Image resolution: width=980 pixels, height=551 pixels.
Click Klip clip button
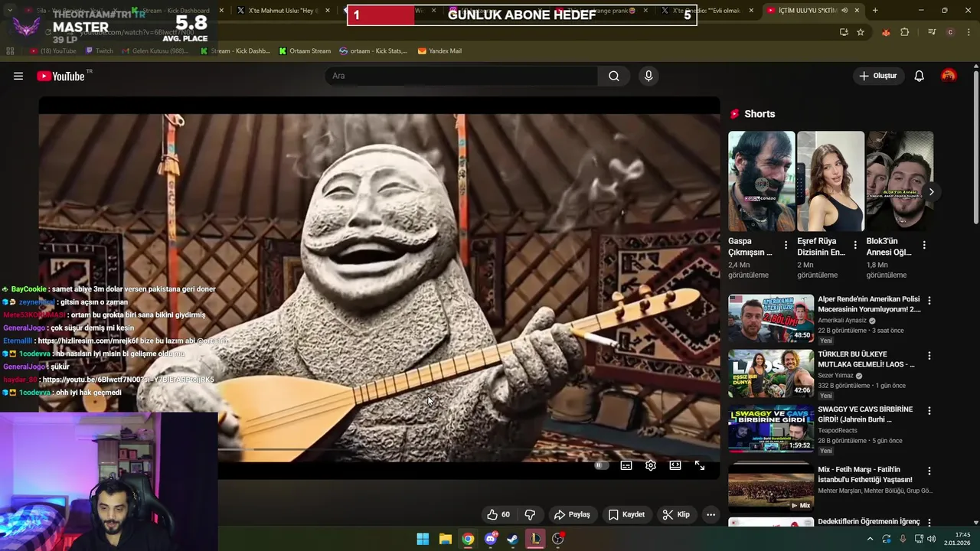[676, 514]
